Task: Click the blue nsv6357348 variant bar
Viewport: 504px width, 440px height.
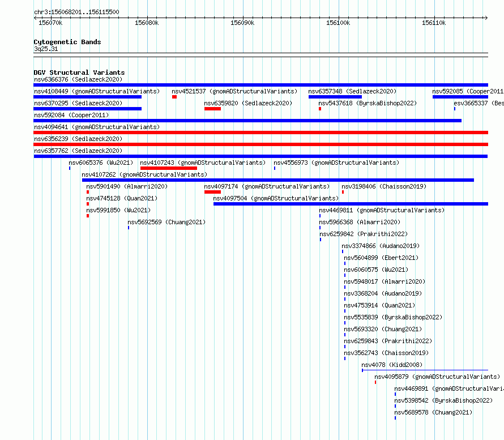Action: [335, 97]
